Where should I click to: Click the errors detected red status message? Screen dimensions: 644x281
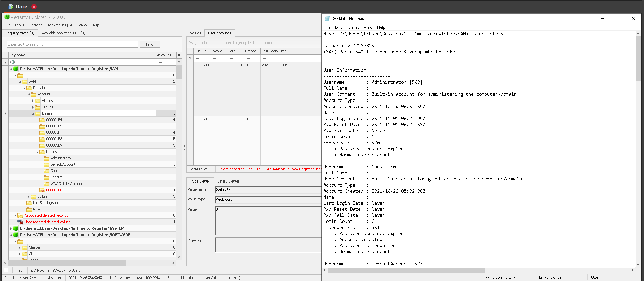click(270, 169)
